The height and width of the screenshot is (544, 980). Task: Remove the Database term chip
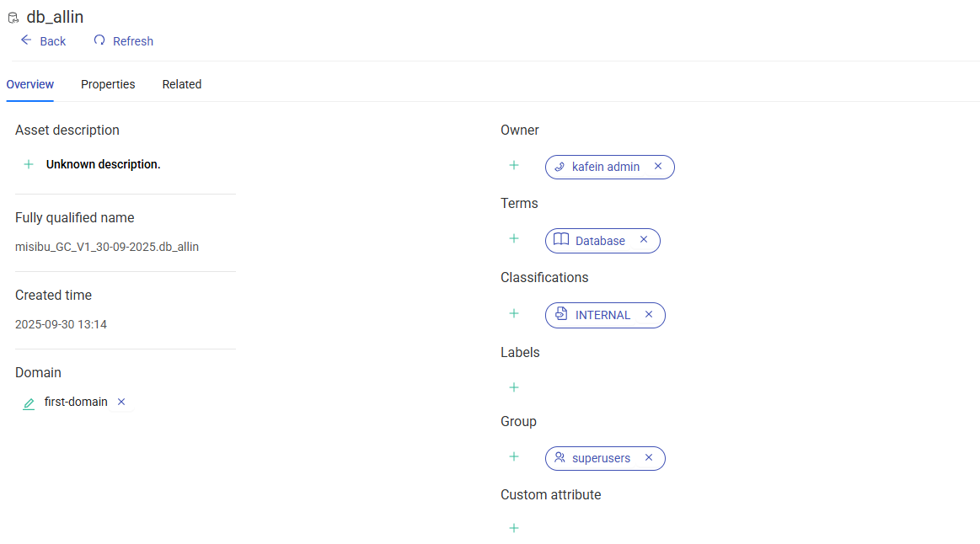point(644,240)
